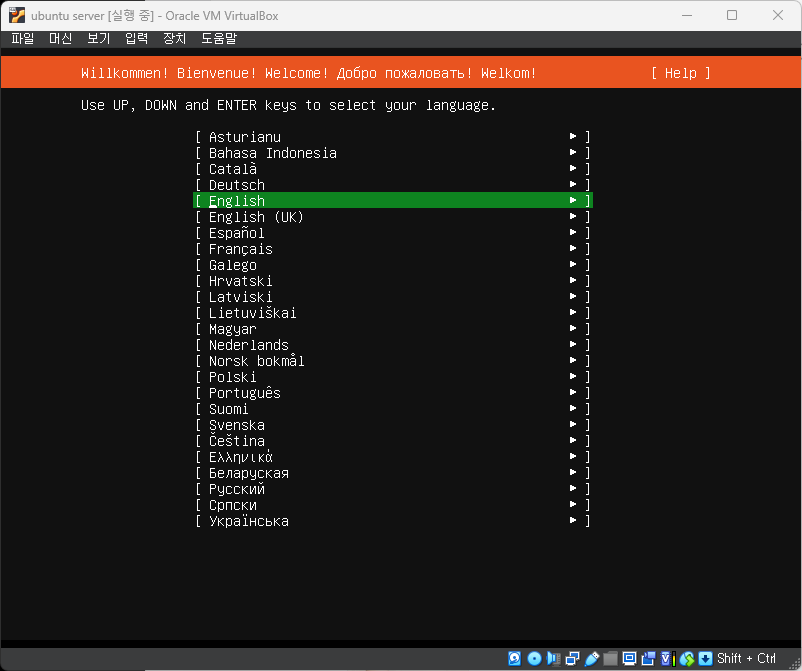Select Bahasa Indonesia language

393,152
